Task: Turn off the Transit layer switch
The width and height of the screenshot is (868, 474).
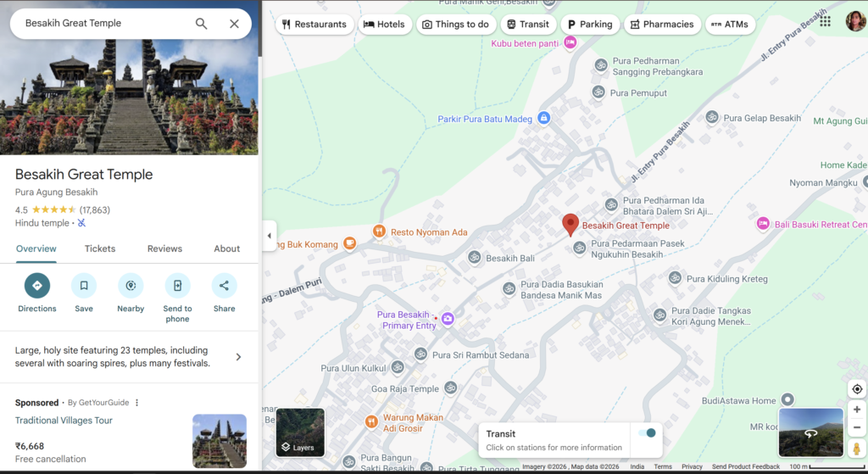Action: (x=647, y=433)
